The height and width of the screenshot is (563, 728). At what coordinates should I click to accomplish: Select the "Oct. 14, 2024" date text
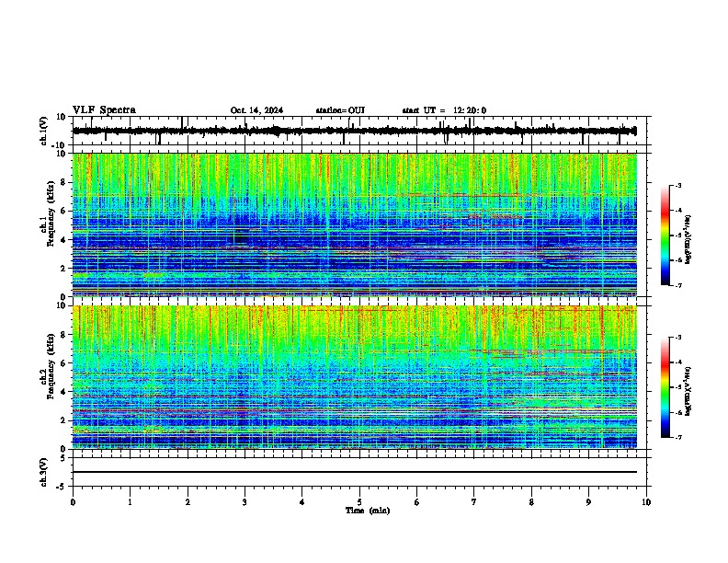tap(256, 110)
